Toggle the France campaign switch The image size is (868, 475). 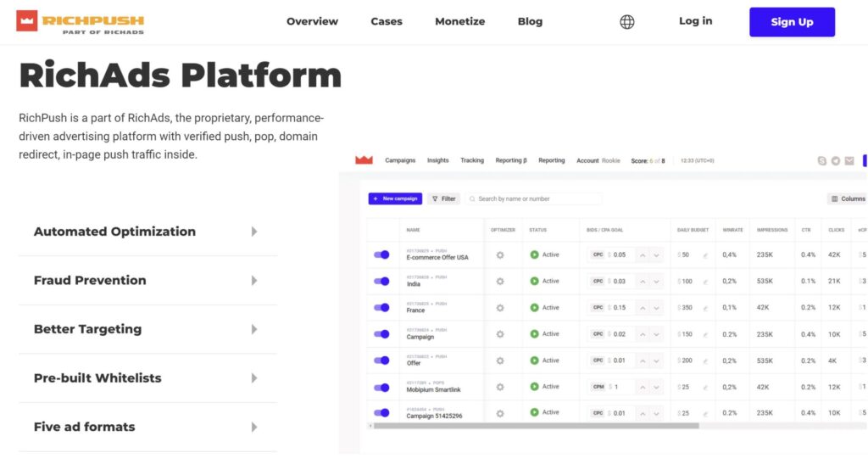[x=381, y=307]
